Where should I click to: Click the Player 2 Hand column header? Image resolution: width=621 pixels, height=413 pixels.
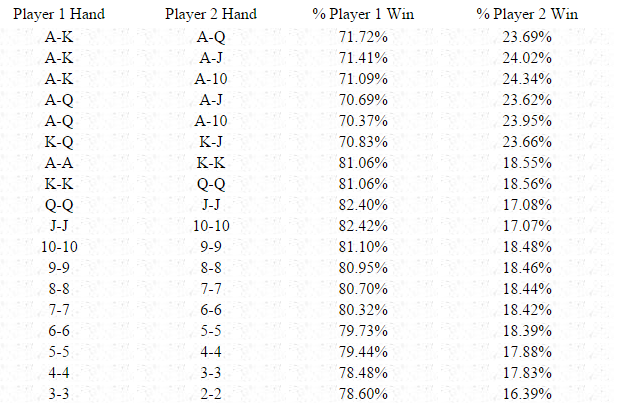tap(211, 15)
